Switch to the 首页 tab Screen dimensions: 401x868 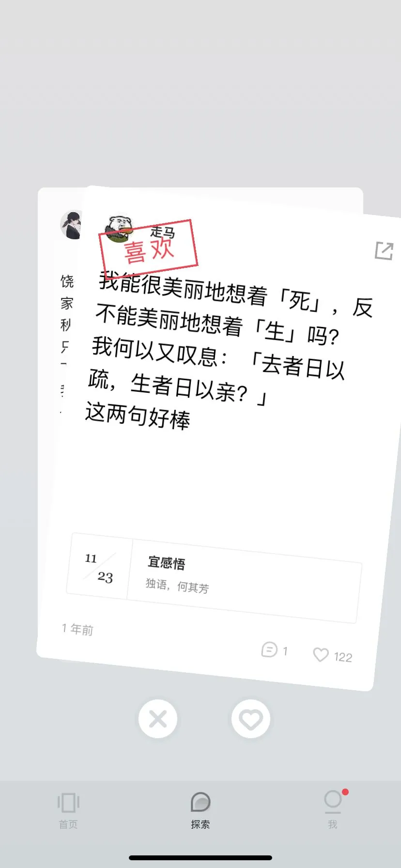(68, 810)
